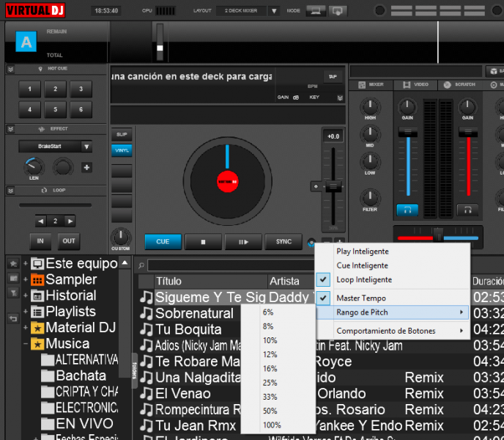The width and height of the screenshot is (504, 440).
Task: Click the pitch reset dot button
Action: (316, 186)
